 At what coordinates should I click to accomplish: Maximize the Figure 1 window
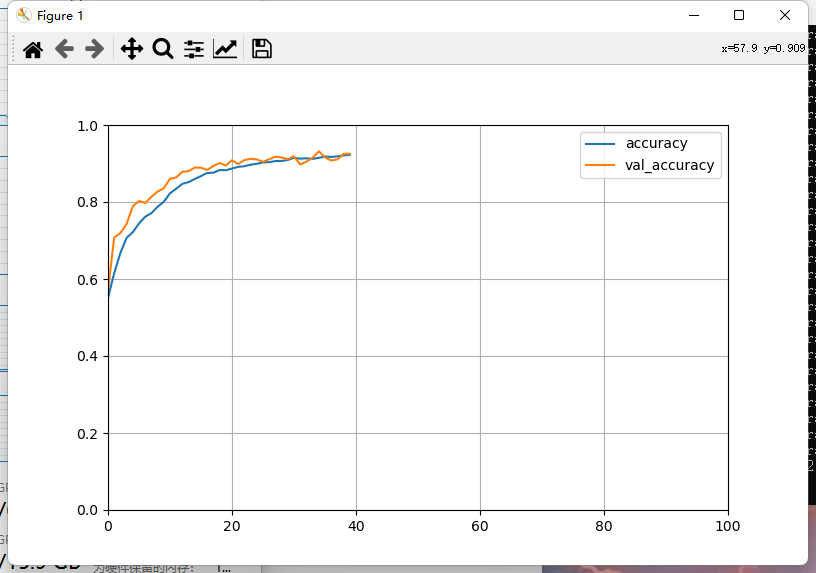coord(738,16)
